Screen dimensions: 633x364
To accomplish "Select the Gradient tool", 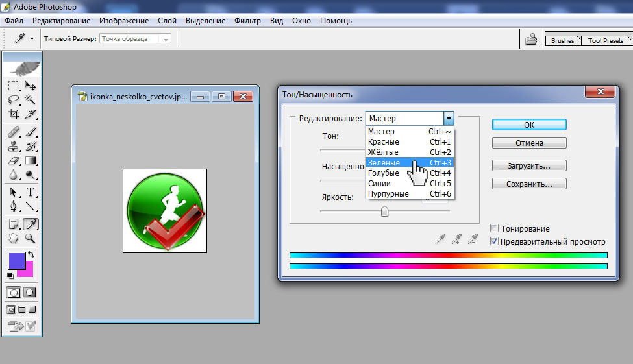I will pyautogui.click(x=31, y=161).
